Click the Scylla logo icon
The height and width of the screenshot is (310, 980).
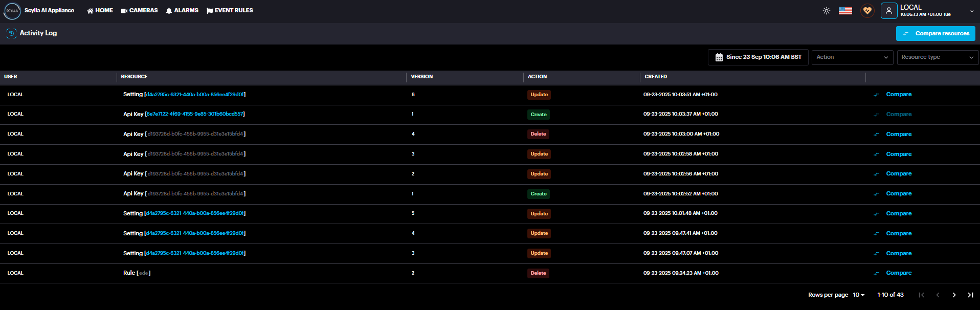tap(12, 11)
